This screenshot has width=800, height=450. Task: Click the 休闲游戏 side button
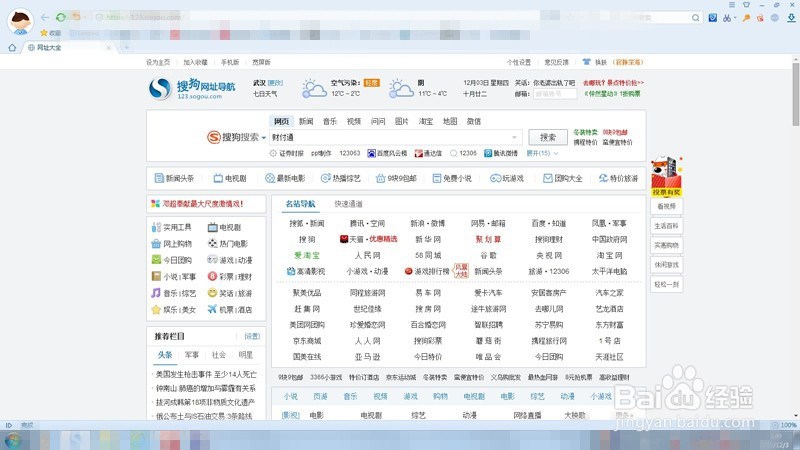tap(666, 265)
